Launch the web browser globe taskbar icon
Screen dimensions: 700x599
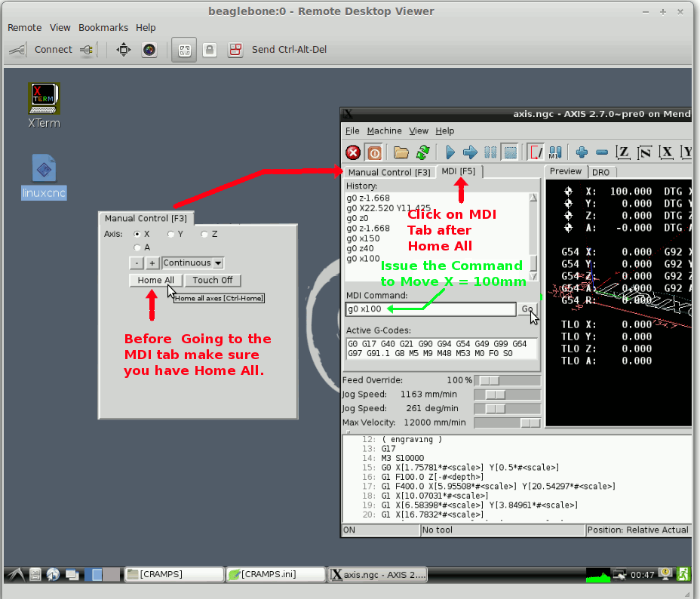click(x=53, y=574)
